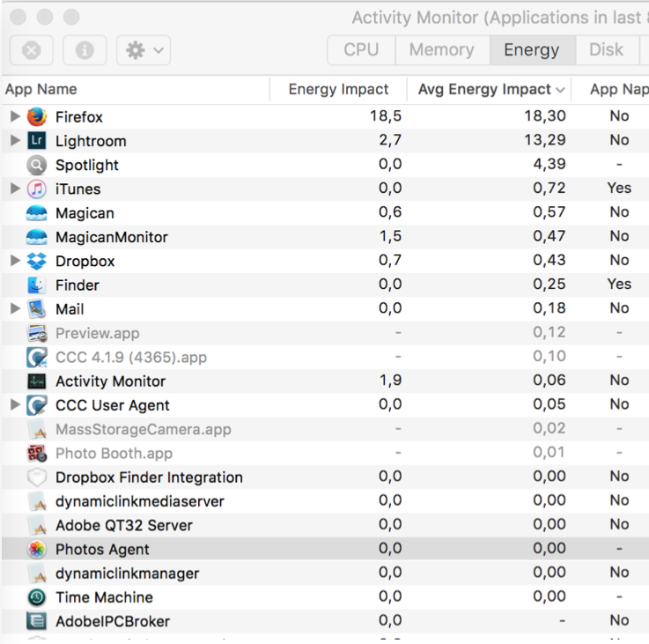This screenshot has width=649, height=644.
Task: Switch to the Disk tab
Action: [607, 49]
